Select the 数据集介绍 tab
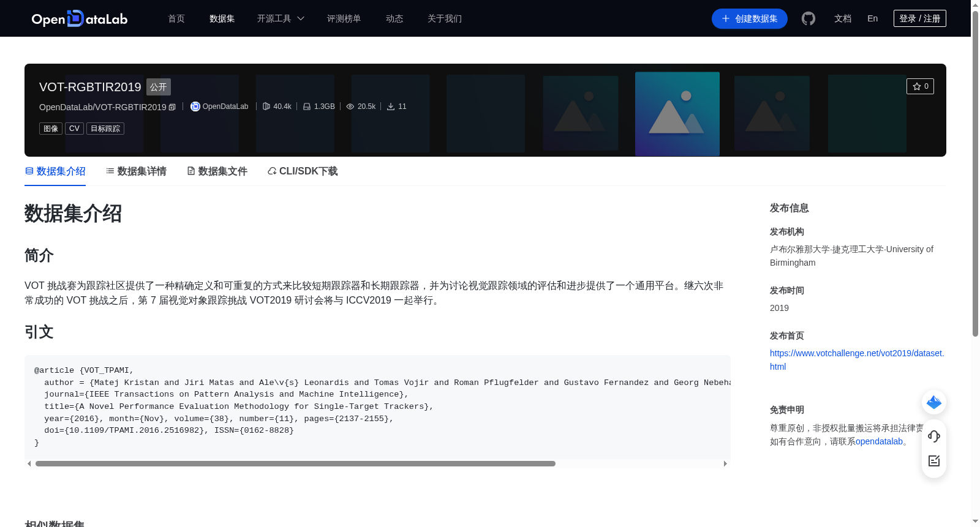Image resolution: width=980 pixels, height=527 pixels. (55, 171)
